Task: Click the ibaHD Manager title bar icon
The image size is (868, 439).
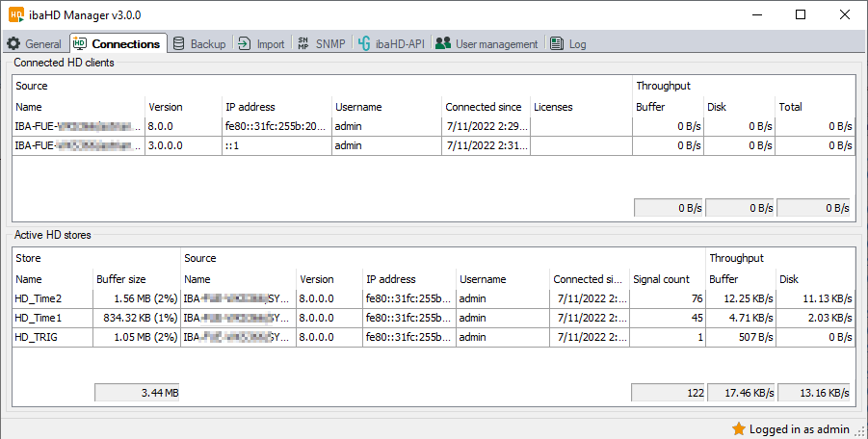Action: [15, 14]
